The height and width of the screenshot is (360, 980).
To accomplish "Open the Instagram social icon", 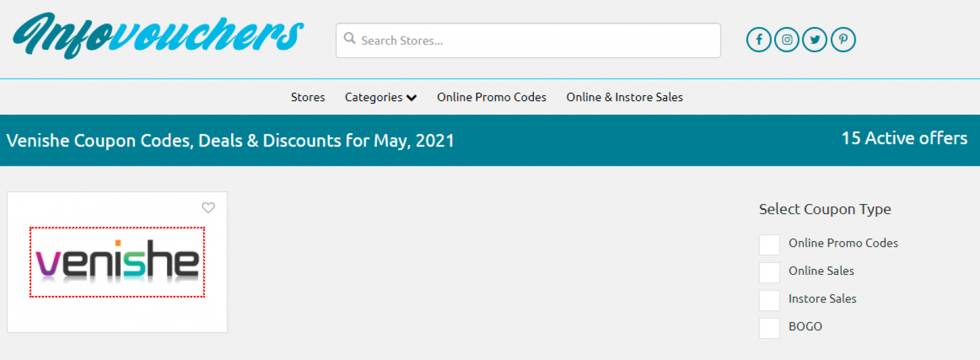I will (x=787, y=40).
